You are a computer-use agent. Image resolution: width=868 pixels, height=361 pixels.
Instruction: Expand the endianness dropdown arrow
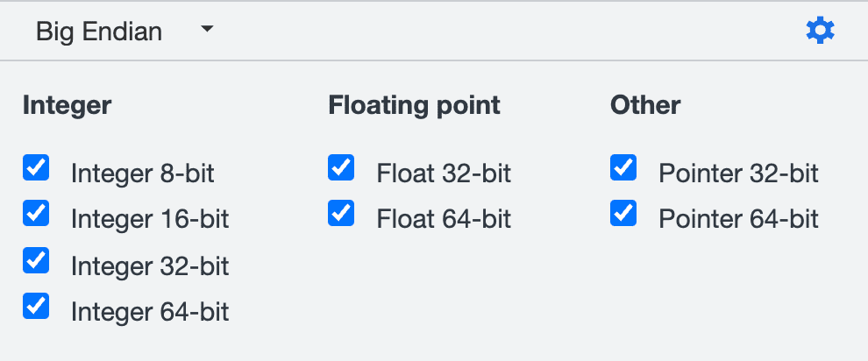coord(207,31)
